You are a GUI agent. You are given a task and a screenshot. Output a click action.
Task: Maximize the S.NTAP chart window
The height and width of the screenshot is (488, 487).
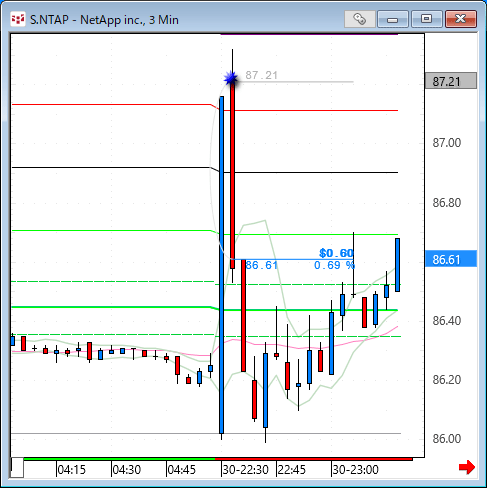427,19
